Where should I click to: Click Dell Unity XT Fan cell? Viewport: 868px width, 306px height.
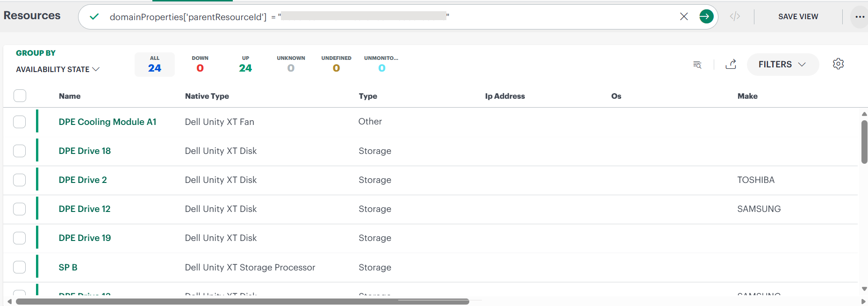[x=219, y=122]
